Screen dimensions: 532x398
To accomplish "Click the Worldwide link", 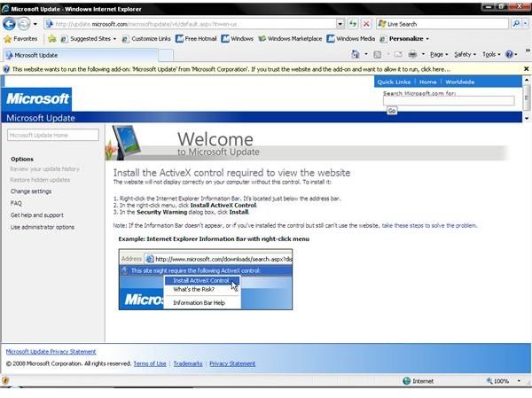I will pyautogui.click(x=459, y=82).
